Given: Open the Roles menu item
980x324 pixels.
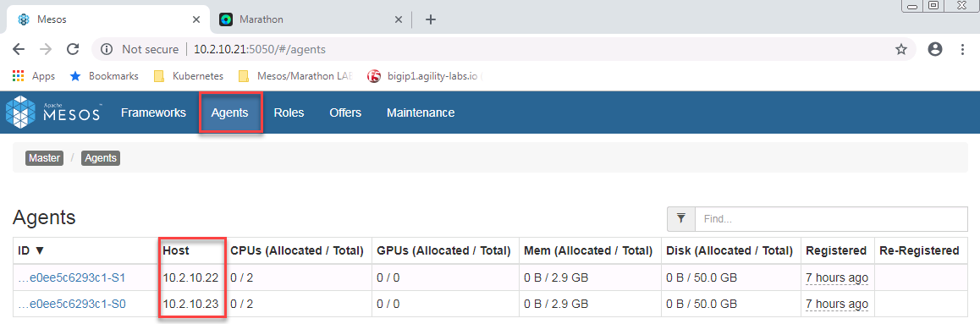Looking at the screenshot, I should point(289,113).
